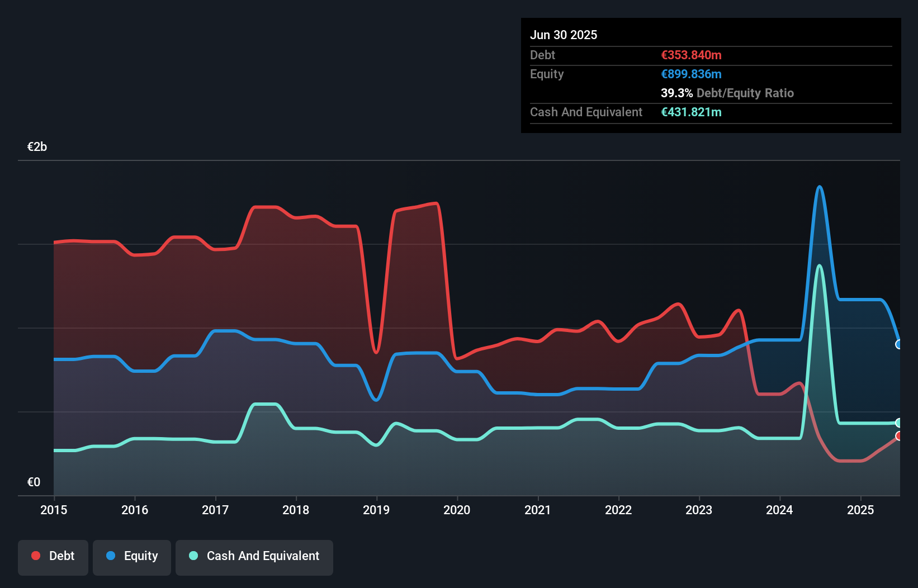Click the 2024 x-axis year label

point(779,510)
